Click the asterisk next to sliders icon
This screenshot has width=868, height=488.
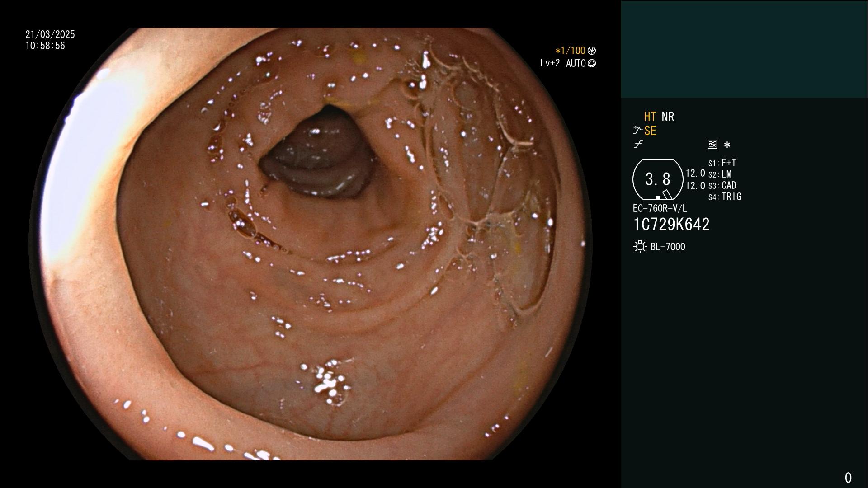pyautogui.click(x=727, y=145)
